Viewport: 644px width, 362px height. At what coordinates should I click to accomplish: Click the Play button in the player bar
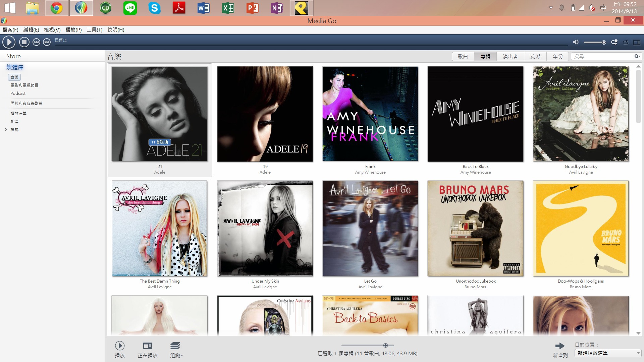9,42
